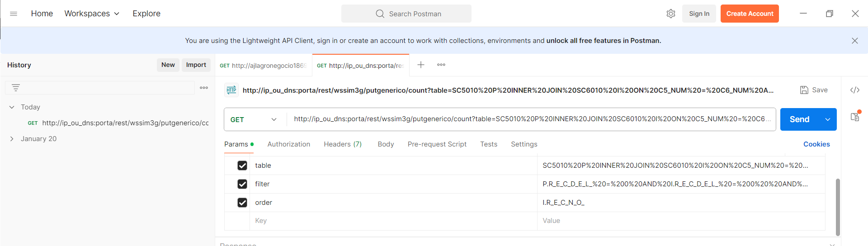Click the New button in History
This screenshot has height=246, width=868.
click(168, 65)
